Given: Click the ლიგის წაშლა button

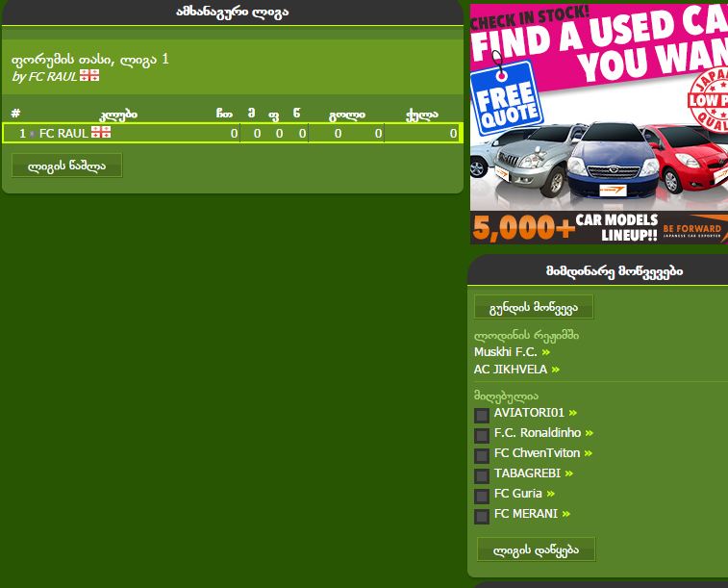Looking at the screenshot, I should pos(67,166).
